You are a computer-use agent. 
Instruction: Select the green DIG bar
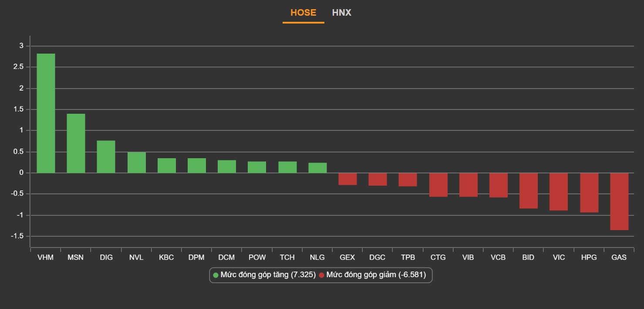point(106,157)
